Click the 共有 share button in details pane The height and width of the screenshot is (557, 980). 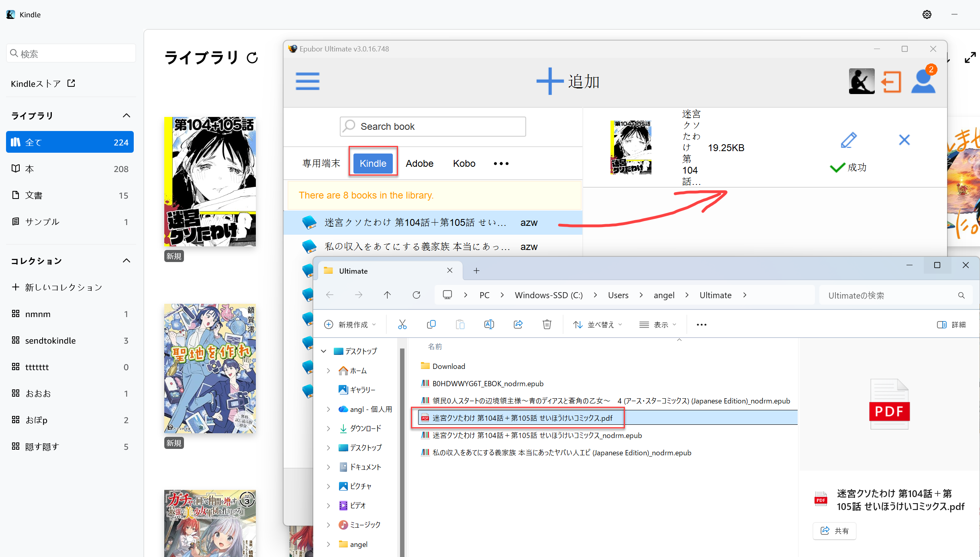point(835,531)
